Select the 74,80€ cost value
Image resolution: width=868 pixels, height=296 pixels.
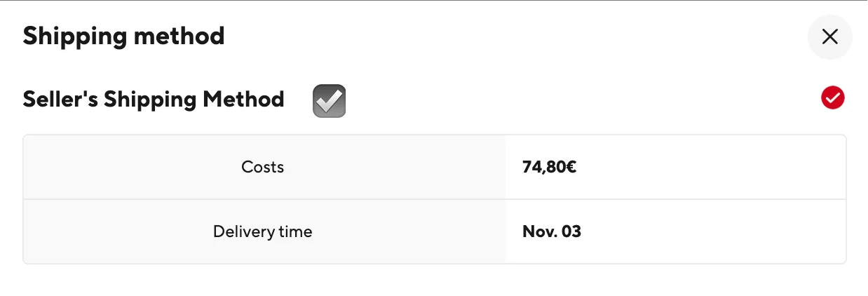550,167
